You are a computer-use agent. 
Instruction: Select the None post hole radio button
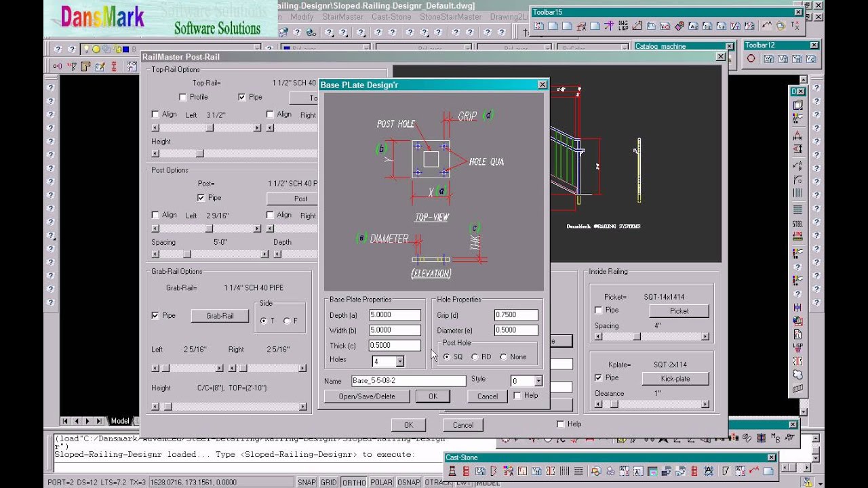click(503, 357)
